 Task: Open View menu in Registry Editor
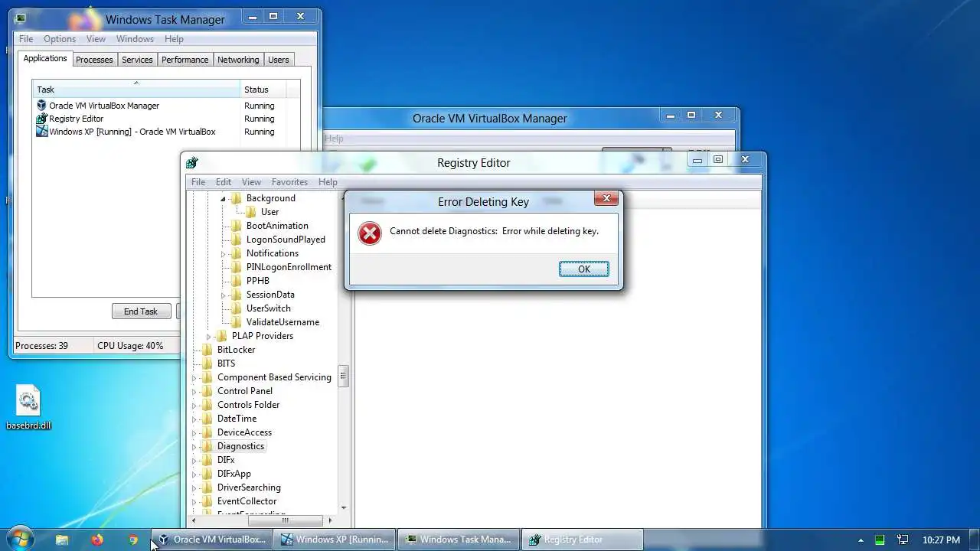pos(251,182)
